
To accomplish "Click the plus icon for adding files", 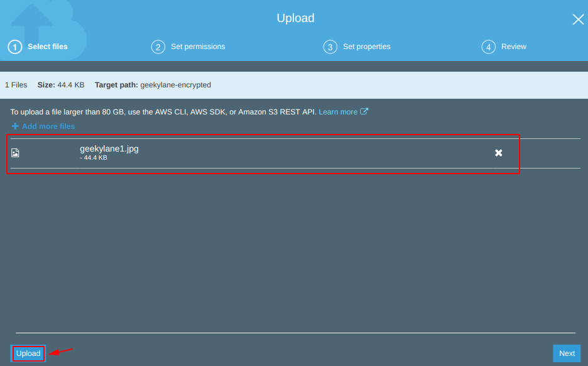I will point(15,126).
